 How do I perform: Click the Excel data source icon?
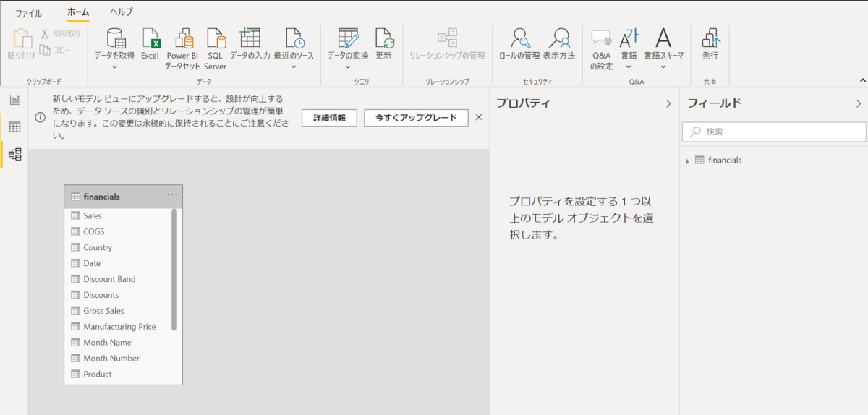(150, 38)
